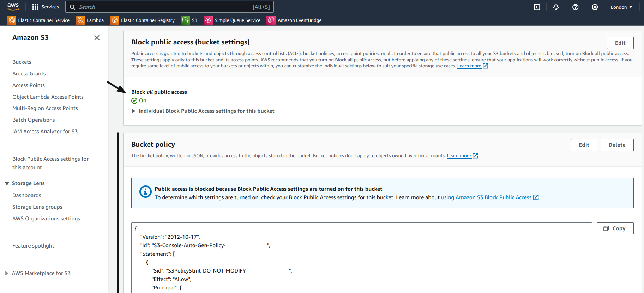Click the "Version": "2012-10-17" policy line
This screenshot has height=293, width=644.
tap(170, 237)
